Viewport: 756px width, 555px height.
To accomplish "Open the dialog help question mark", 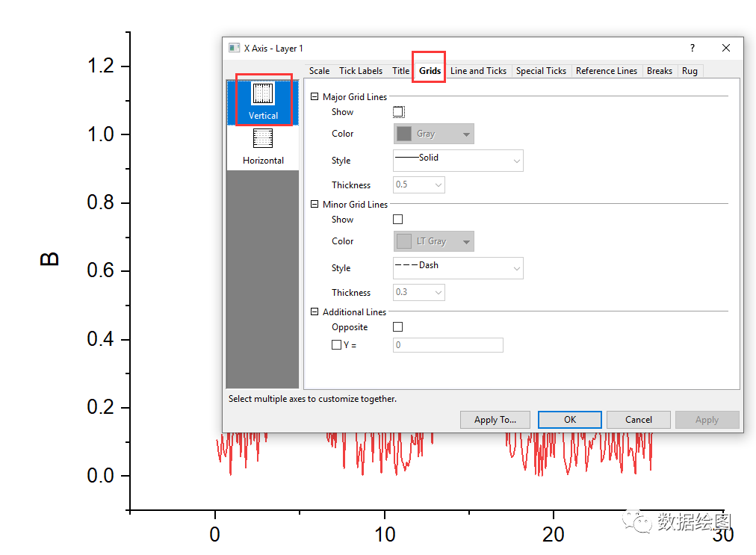I will point(693,48).
